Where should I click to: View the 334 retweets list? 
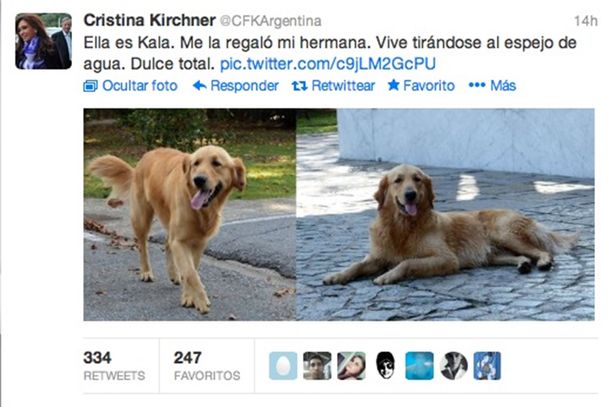[x=114, y=366]
